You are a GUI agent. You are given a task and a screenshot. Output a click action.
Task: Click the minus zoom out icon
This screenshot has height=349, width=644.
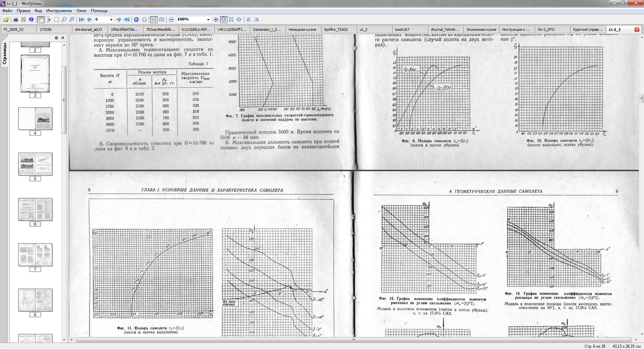(x=172, y=19)
